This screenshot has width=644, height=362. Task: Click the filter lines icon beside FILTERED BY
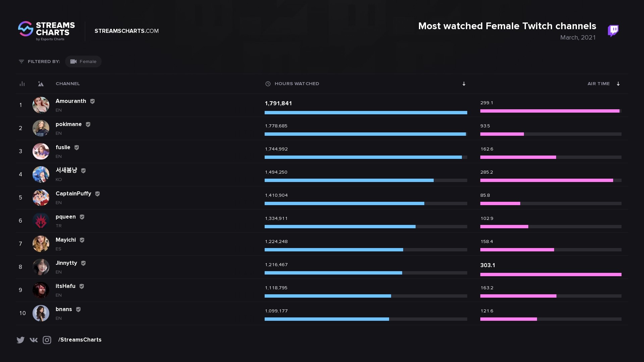pos(21,62)
